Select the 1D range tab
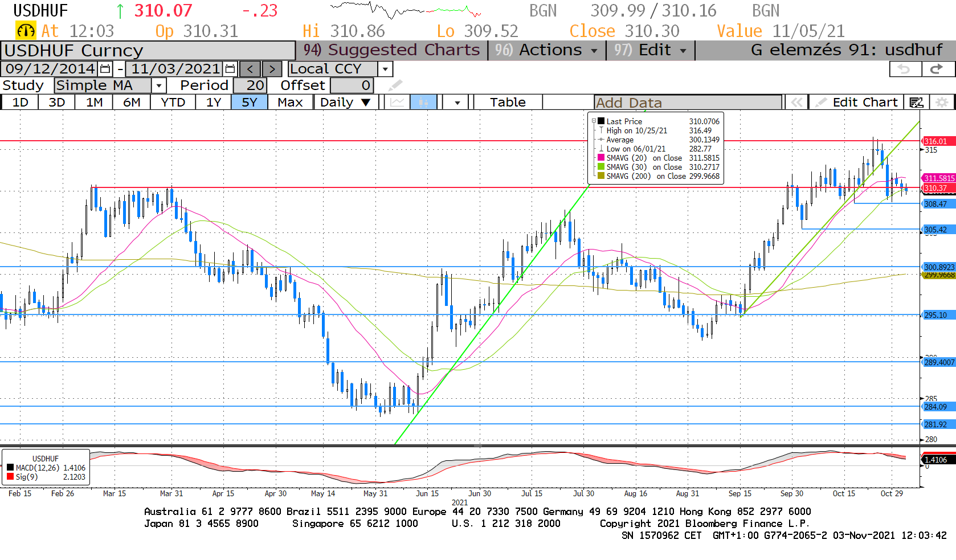This screenshot has width=956, height=560. click(20, 103)
